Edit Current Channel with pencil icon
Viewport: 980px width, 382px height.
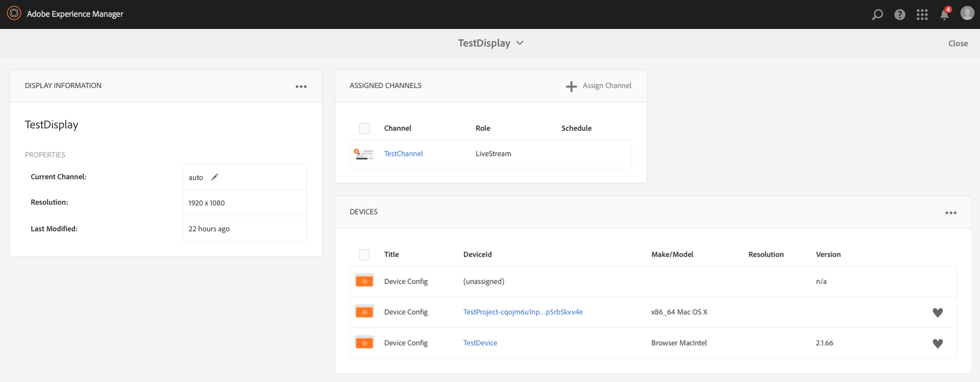(x=215, y=177)
